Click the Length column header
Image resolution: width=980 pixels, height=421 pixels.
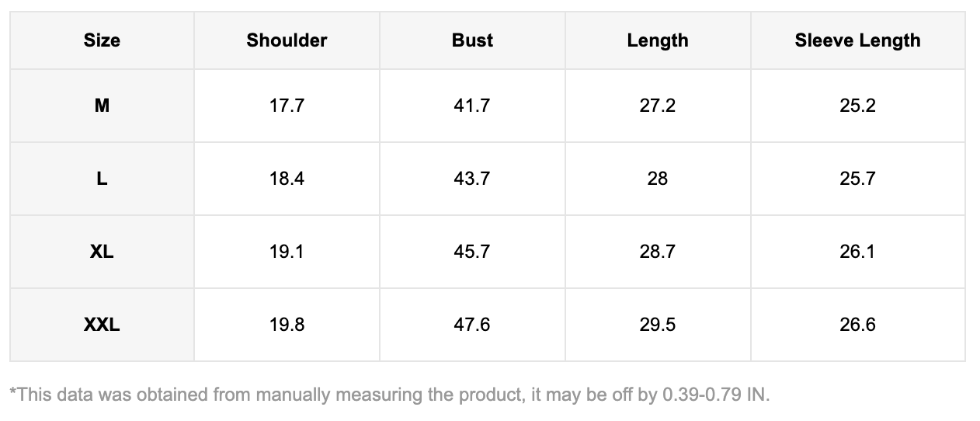[x=658, y=40]
